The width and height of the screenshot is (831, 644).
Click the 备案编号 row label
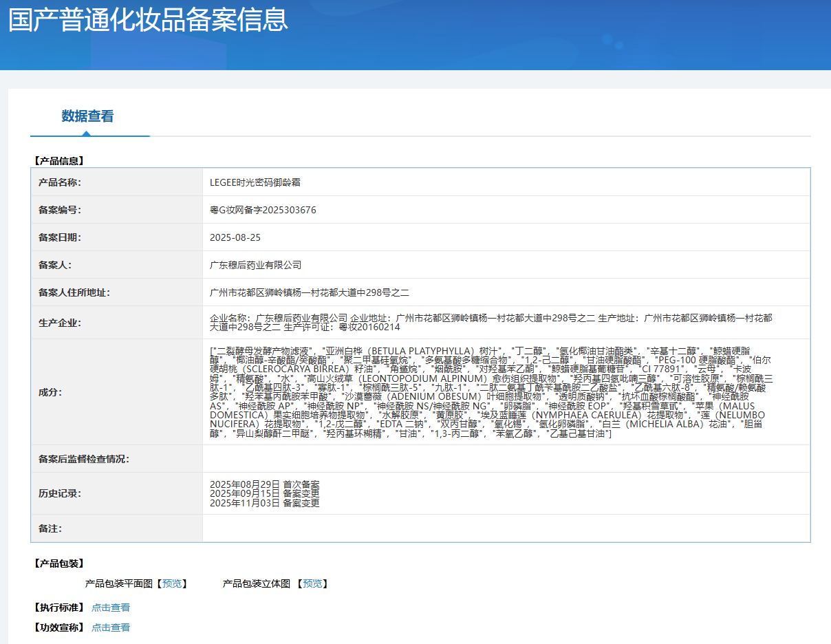tap(61, 210)
